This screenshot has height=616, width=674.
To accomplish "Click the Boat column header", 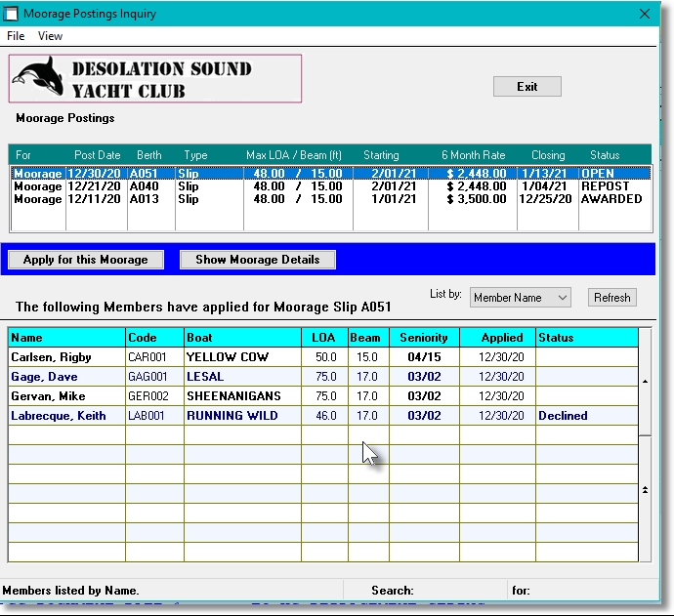I will (x=243, y=338).
